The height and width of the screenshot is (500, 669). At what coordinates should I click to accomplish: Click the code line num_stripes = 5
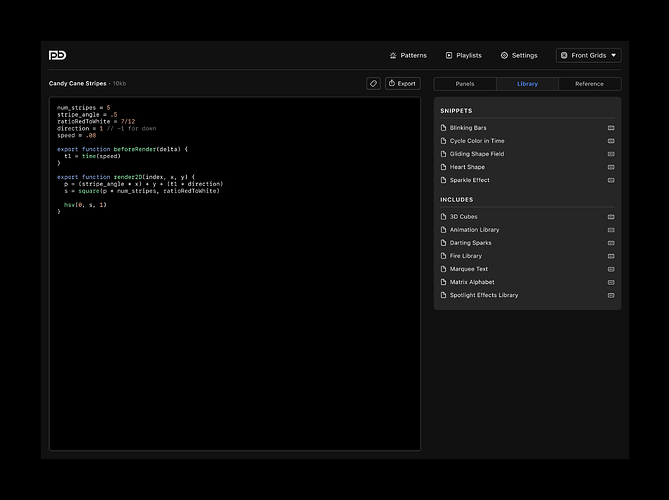pyautogui.click(x=84, y=108)
